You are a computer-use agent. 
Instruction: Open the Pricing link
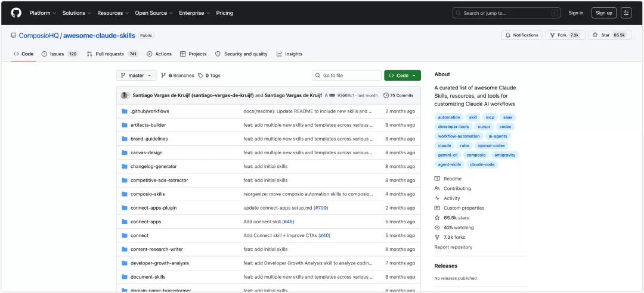pos(225,13)
